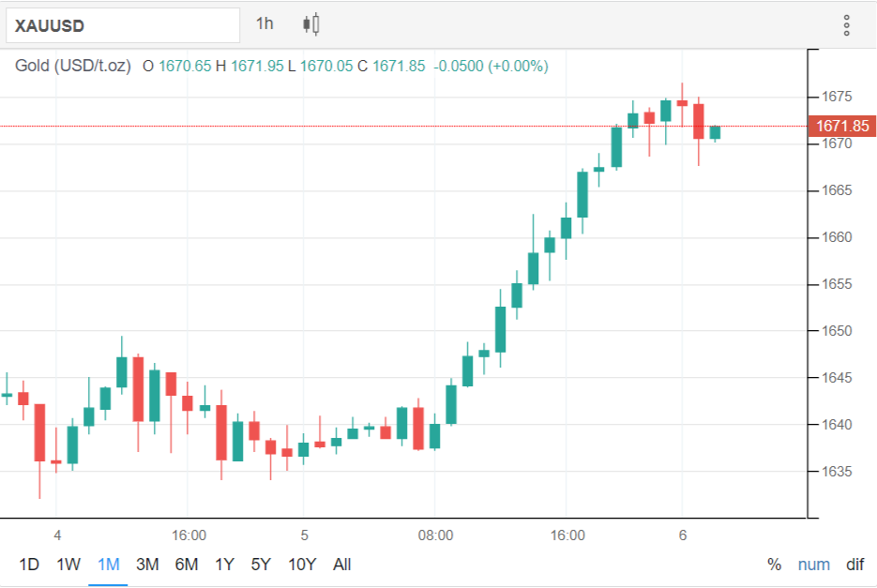Screen dimensions: 877x588
Task: Click the 1660 price axis label
Action: tap(836, 237)
